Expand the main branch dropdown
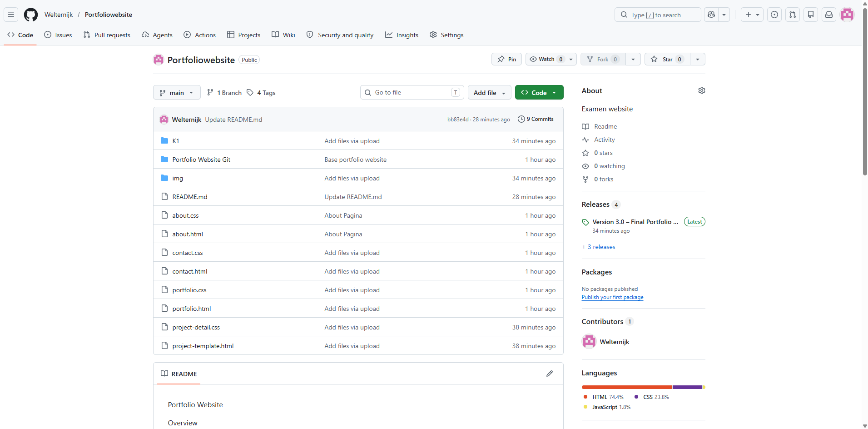This screenshot has width=868, height=429. pos(177,93)
